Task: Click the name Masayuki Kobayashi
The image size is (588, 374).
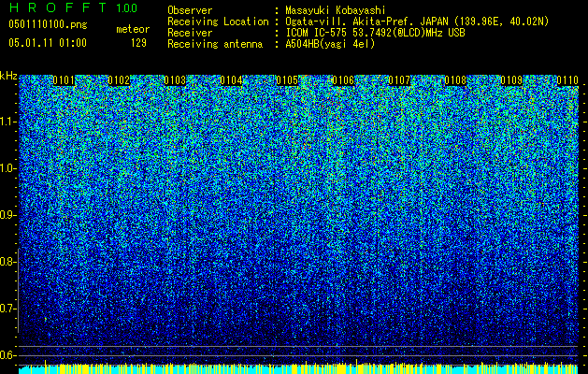Action: point(336,10)
